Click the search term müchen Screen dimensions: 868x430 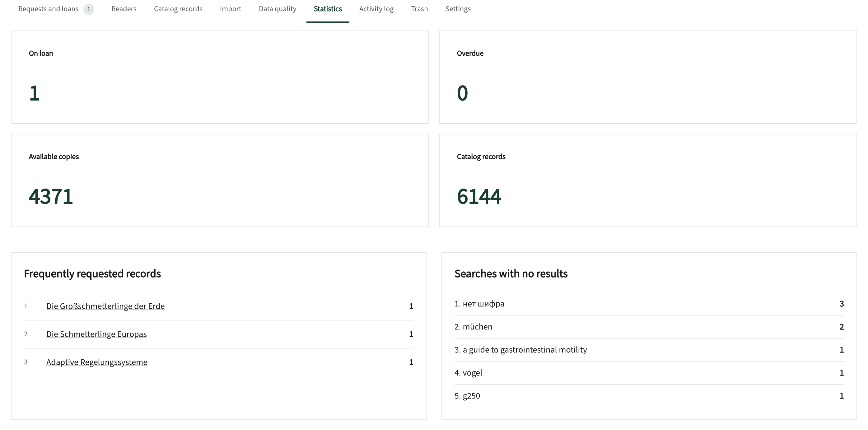[478, 326]
